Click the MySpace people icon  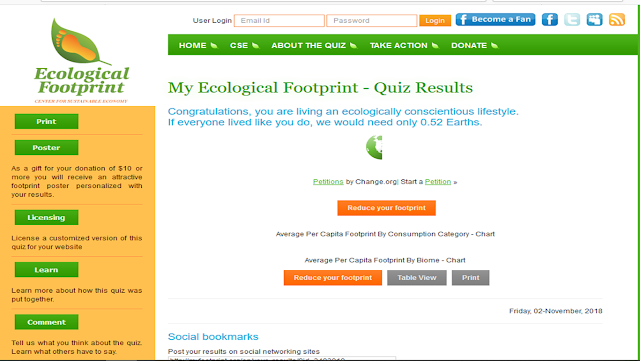[594, 20]
